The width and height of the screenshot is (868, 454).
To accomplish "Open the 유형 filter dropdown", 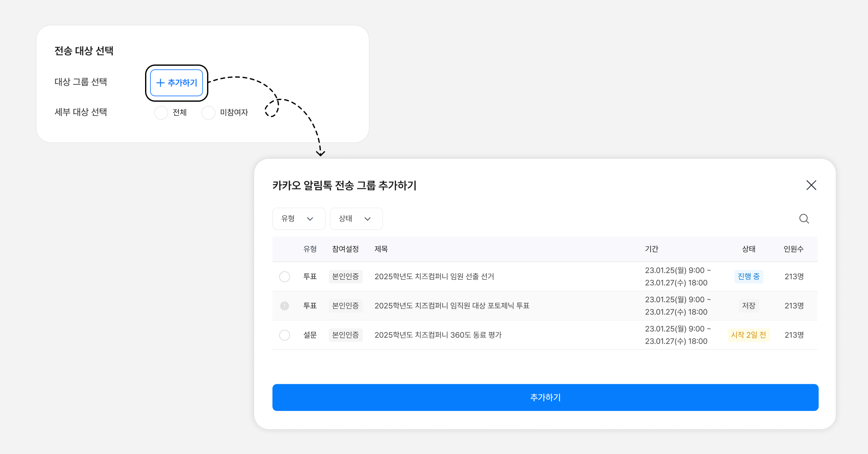I will [298, 219].
